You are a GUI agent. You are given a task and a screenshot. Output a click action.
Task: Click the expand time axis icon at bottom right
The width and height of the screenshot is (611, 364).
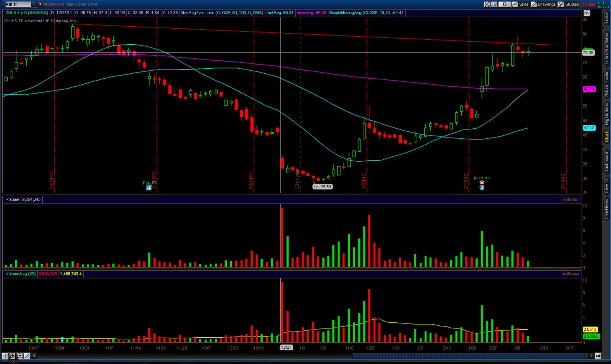pyautogui.click(x=598, y=356)
